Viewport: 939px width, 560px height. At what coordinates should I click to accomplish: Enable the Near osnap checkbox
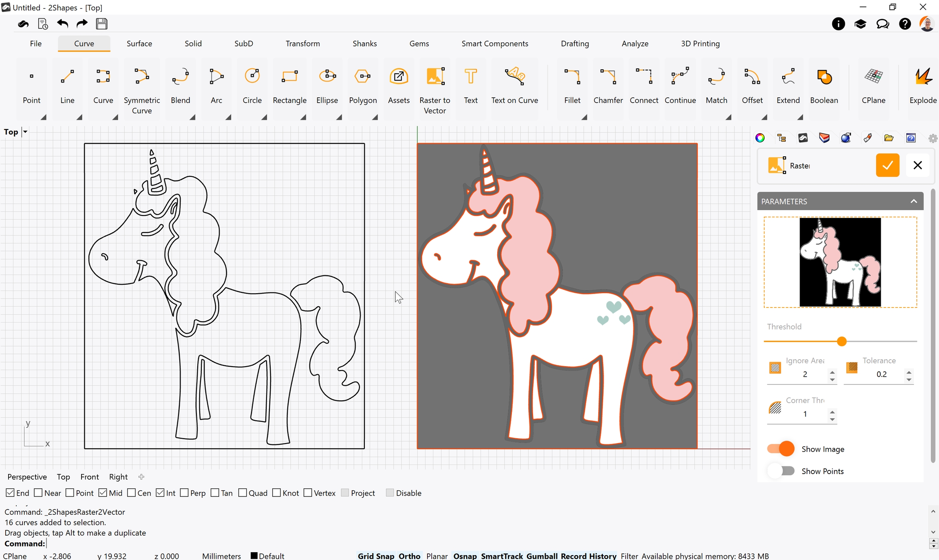38,493
